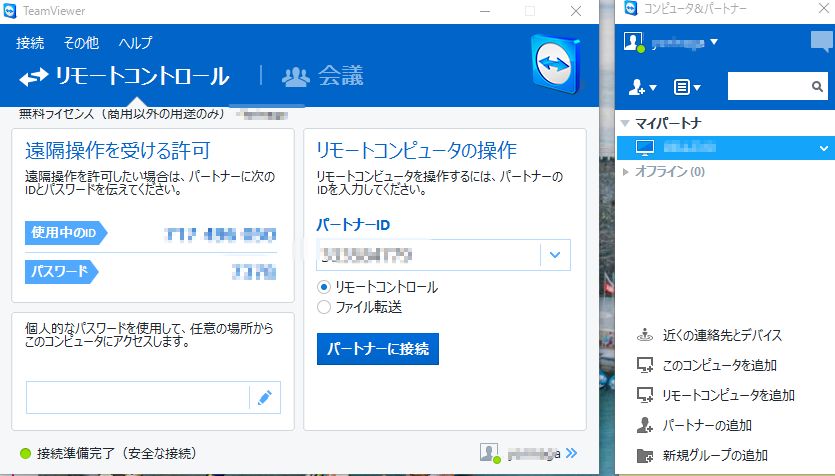Open the ヘルプ menu
The height and width of the screenshot is (476, 835).
point(136,43)
